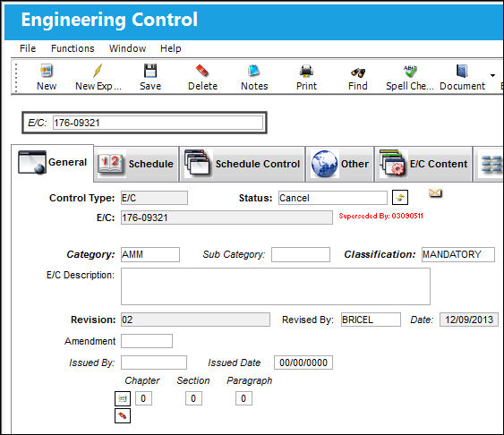Click the Delete eraser icon
The image size is (504, 435).
tap(202, 71)
